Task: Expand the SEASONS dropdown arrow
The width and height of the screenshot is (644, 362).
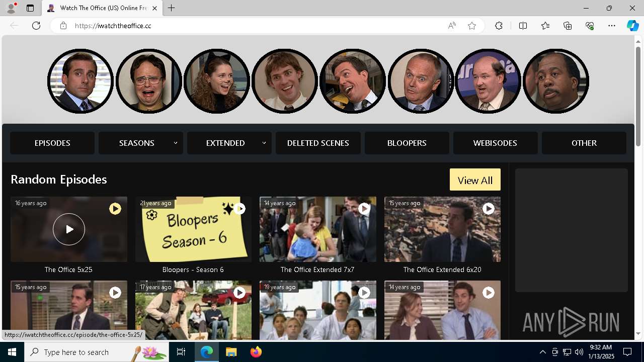Action: (176, 143)
